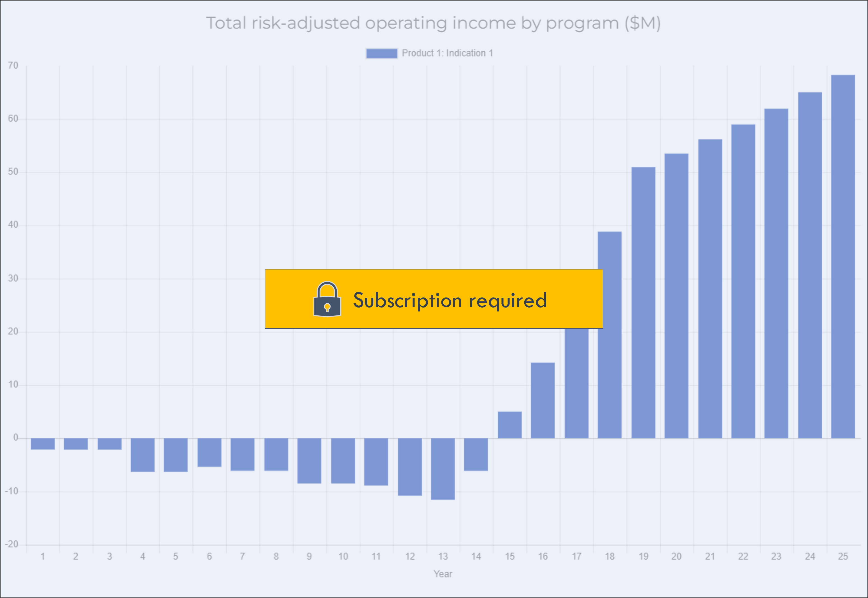Click the negative bar for year 13
This screenshot has height=598, width=868.
tap(443, 469)
